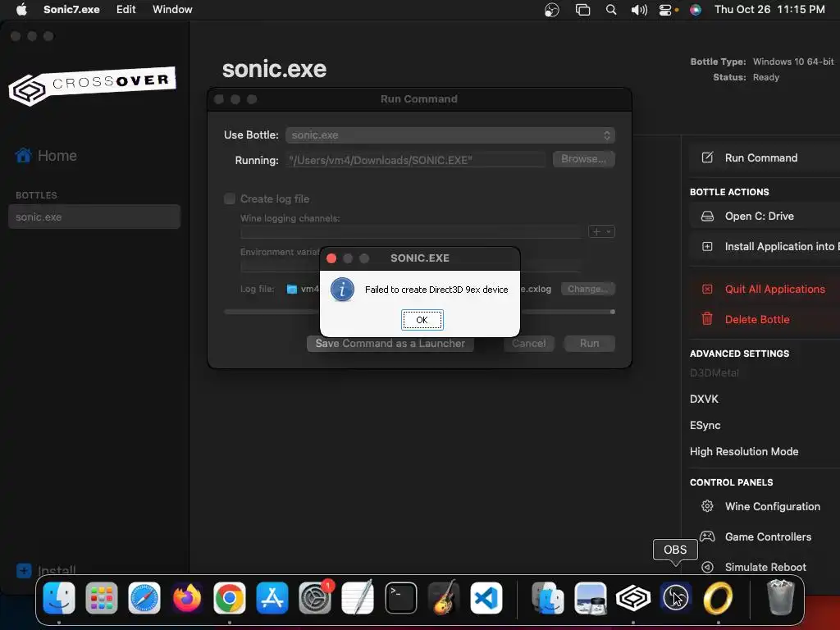
Task: Open Terminal from the Dock
Action: coord(400,598)
